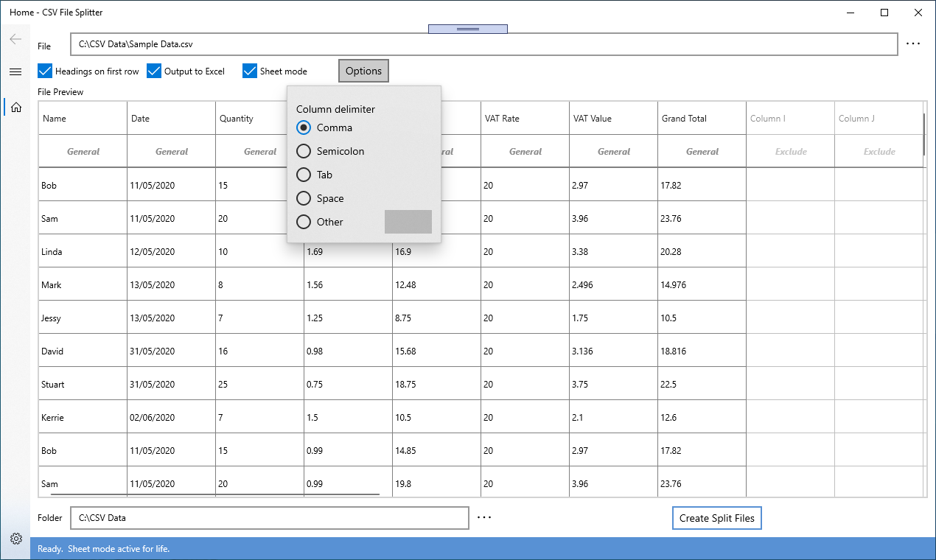The image size is (936, 560).
Task: Click Create Split Files
Action: coord(716,517)
